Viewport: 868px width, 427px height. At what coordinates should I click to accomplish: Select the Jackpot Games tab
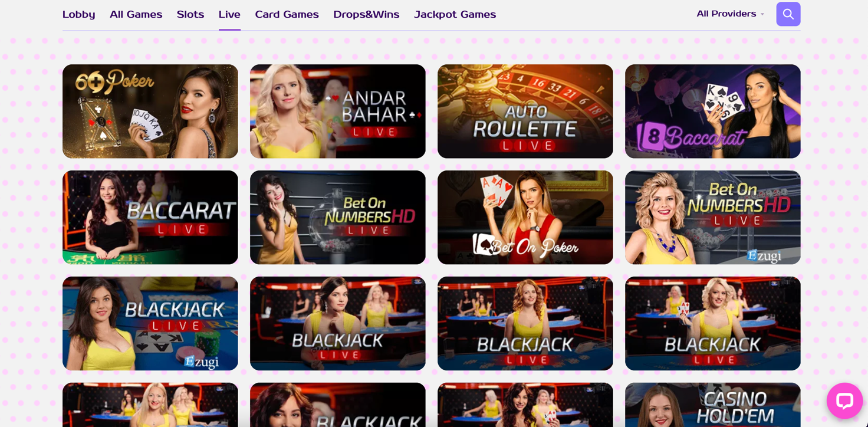[455, 14]
